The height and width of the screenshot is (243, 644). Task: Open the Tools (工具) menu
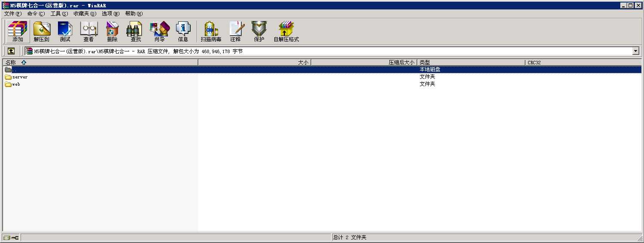59,14
